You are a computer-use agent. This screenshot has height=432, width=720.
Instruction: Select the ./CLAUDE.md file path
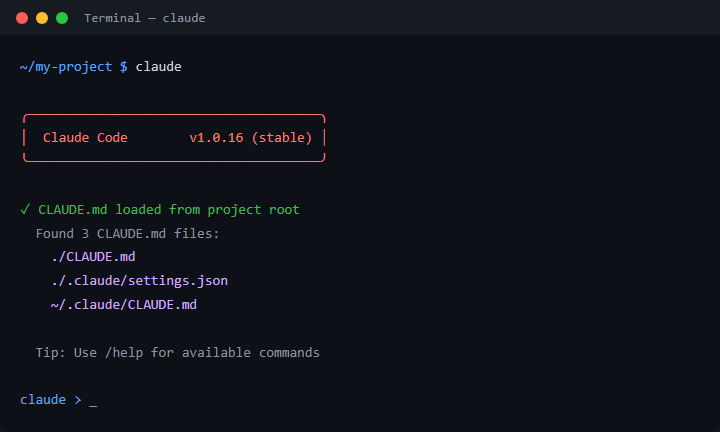[94, 257]
